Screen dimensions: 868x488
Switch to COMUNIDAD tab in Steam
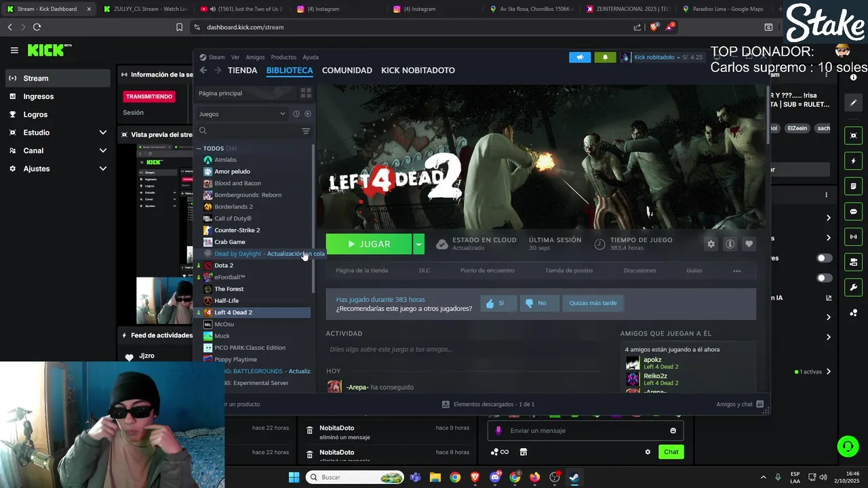pyautogui.click(x=347, y=70)
